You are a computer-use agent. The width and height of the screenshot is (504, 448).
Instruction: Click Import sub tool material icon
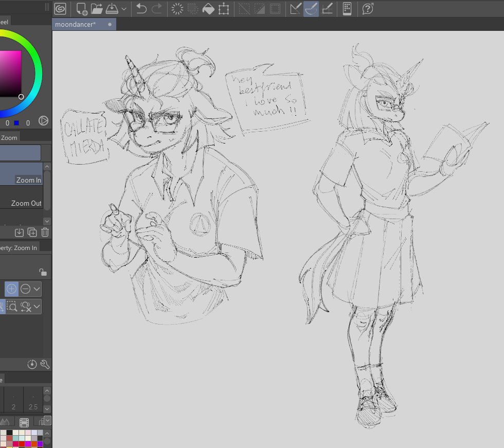coord(20,232)
